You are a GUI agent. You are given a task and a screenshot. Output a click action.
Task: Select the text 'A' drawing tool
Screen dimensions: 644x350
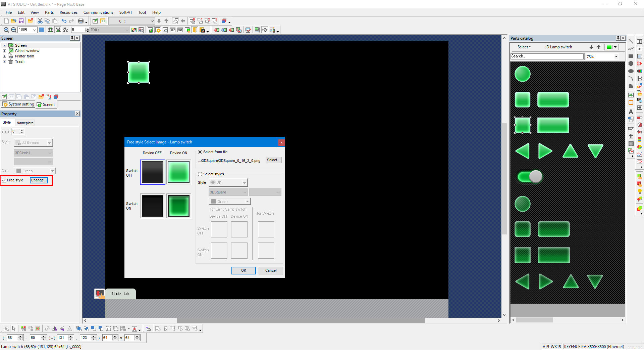pyautogui.click(x=631, y=112)
